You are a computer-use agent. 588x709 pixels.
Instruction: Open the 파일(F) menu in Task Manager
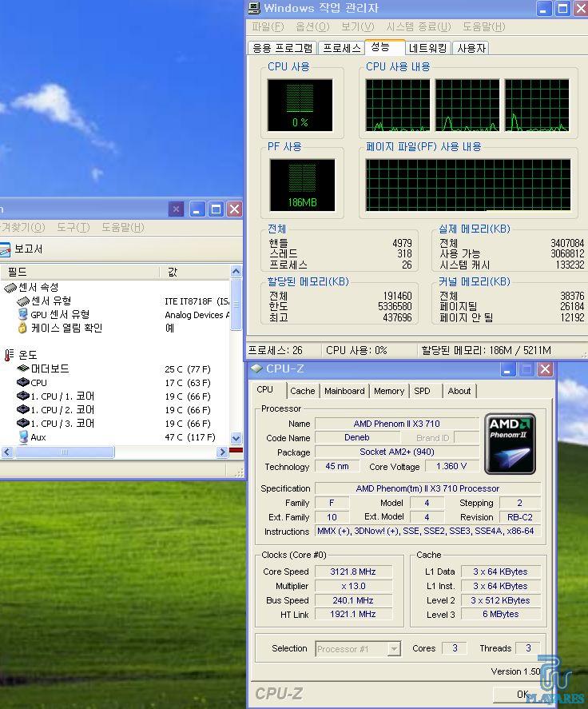pos(268,27)
